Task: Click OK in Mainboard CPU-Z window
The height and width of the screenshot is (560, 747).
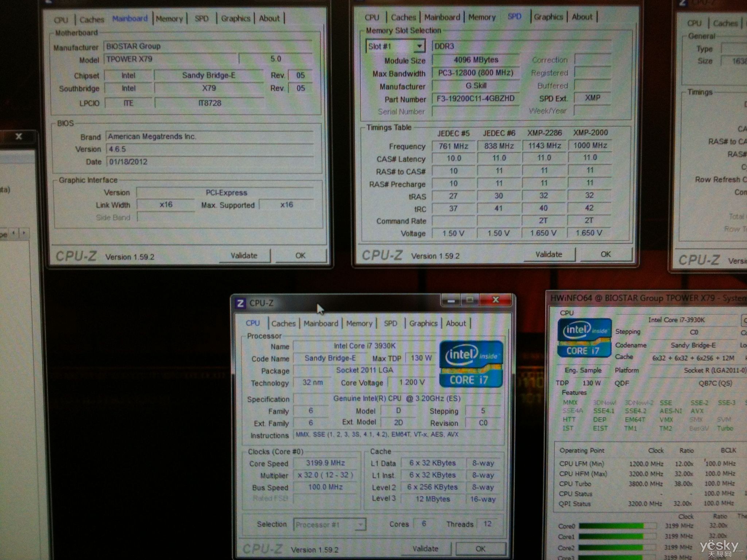Action: pyautogui.click(x=301, y=256)
